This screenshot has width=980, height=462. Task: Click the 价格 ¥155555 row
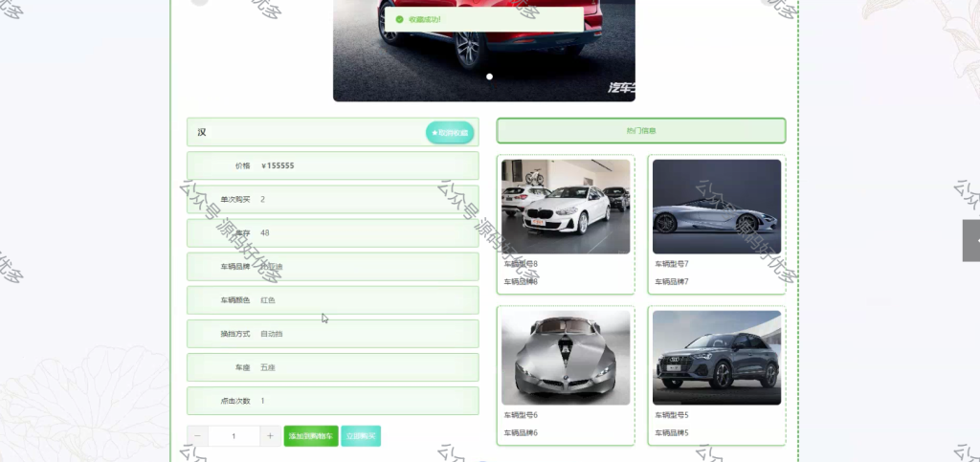[332, 165]
